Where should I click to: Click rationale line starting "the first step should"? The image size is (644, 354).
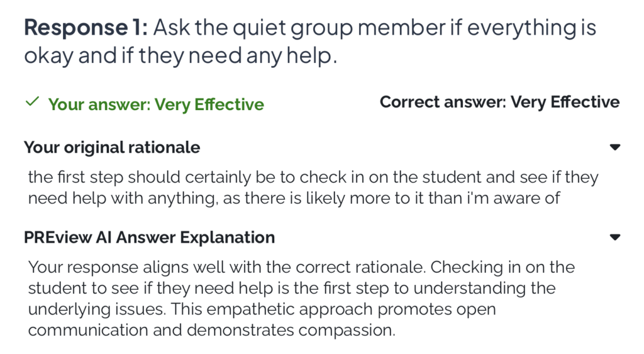point(313,177)
